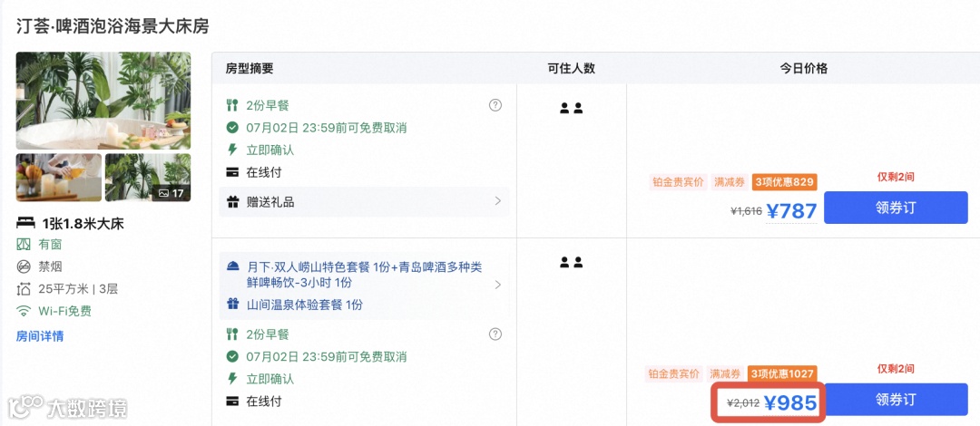Image resolution: width=980 pixels, height=426 pixels.
Task: Click Wi-Fi免费 icon
Action: pos(24,311)
